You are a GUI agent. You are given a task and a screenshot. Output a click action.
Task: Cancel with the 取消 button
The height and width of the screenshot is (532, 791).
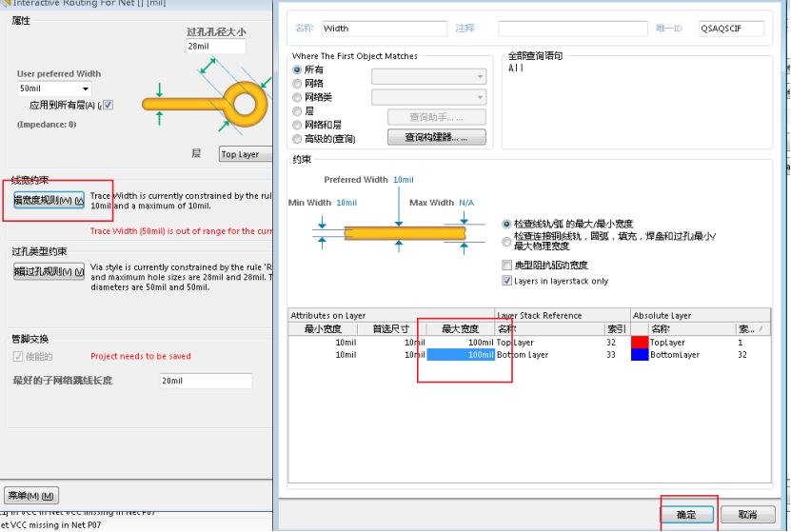[747, 514]
